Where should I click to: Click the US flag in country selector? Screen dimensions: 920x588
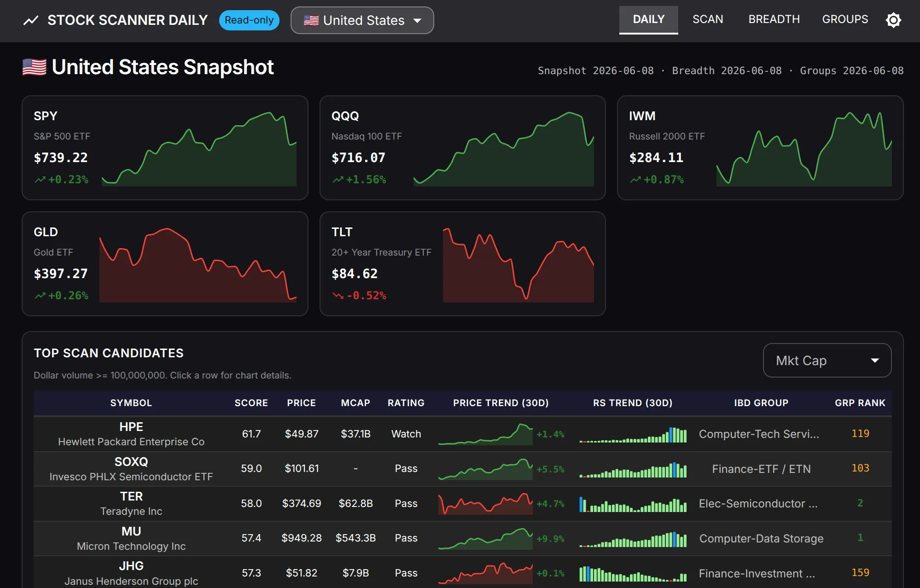pos(311,20)
